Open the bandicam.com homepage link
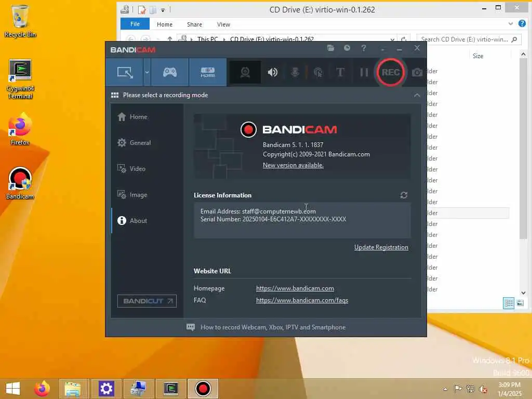Image resolution: width=532 pixels, height=399 pixels. 295,288
